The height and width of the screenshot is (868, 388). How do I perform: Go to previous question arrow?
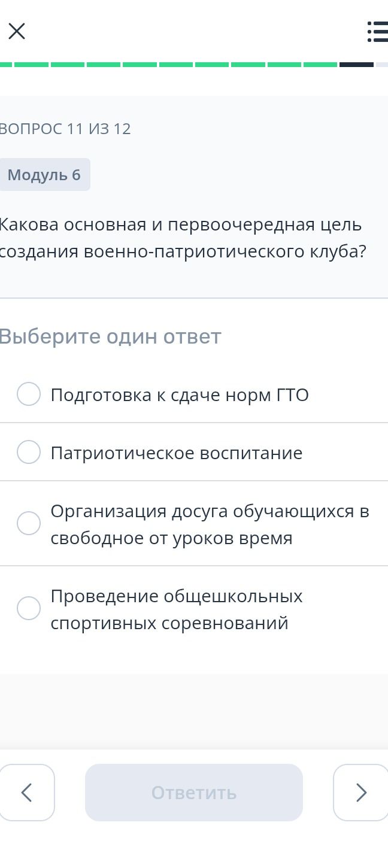(27, 792)
